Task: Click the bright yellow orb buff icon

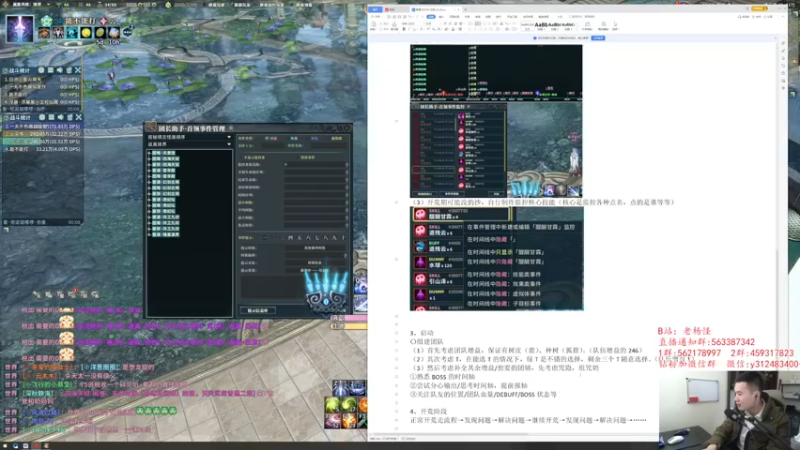Action: click(x=86, y=33)
